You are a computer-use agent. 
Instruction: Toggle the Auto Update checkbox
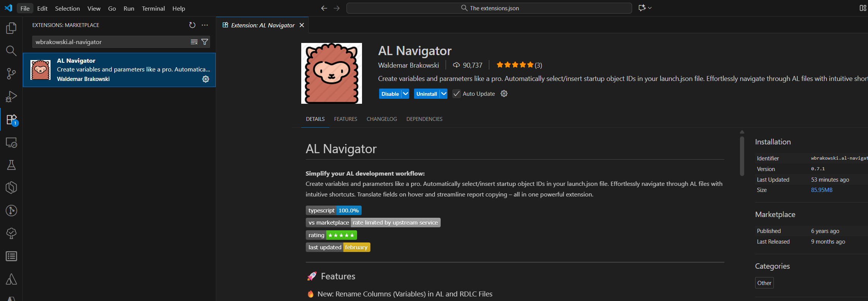click(457, 94)
